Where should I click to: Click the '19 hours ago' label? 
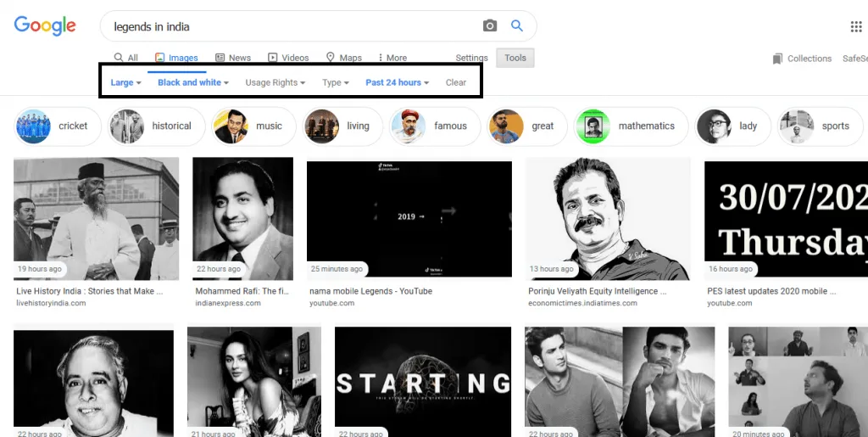(x=39, y=269)
